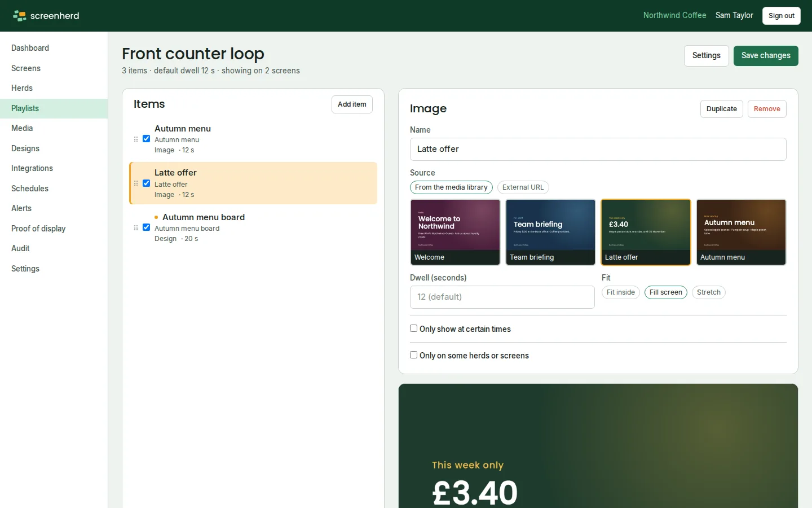Click the screenherd logo icon
This screenshot has height=508, width=812.
click(x=20, y=16)
